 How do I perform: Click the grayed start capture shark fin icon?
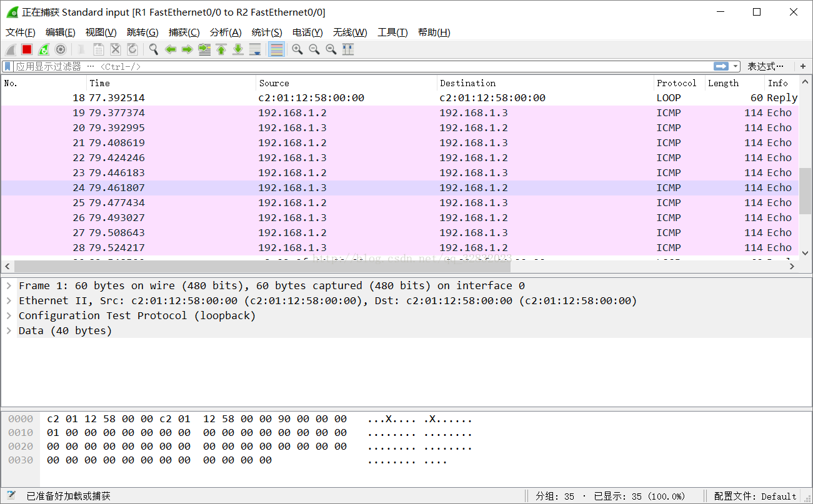pos(11,49)
